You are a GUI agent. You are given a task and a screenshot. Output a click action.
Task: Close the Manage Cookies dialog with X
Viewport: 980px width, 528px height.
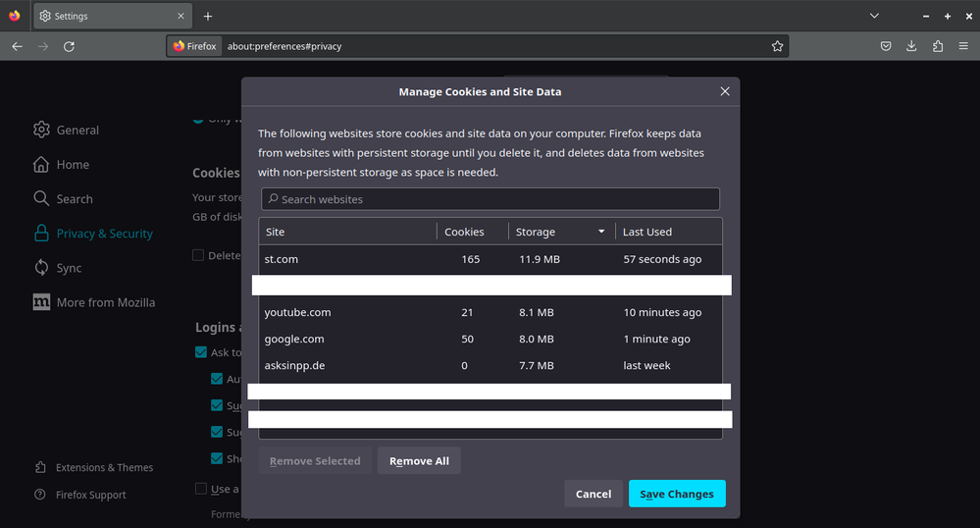pos(724,91)
